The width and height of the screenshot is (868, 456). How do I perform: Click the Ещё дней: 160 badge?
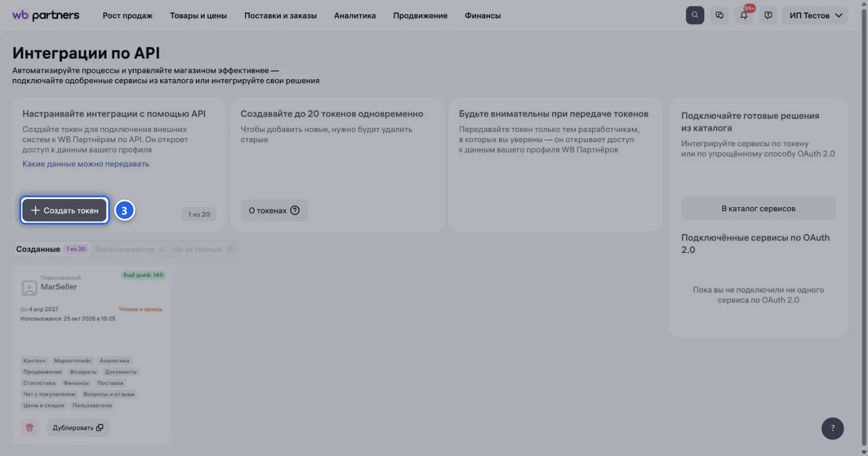144,275
